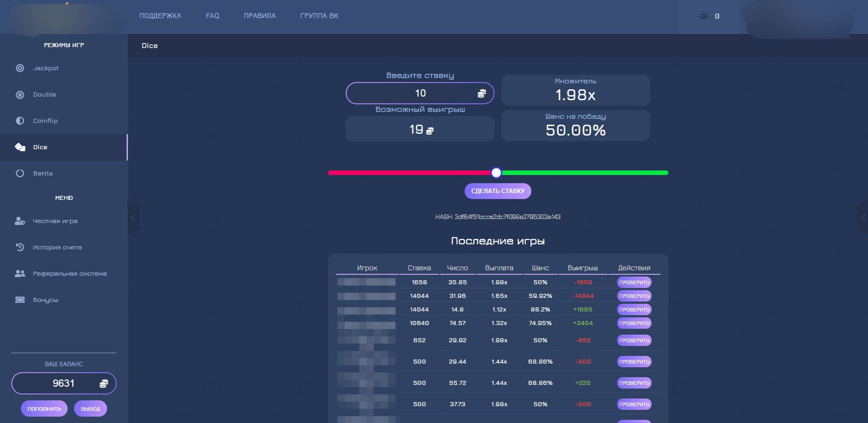The width and height of the screenshot is (868, 423).
Task: Click the Battle circle icon
Action: (x=20, y=174)
